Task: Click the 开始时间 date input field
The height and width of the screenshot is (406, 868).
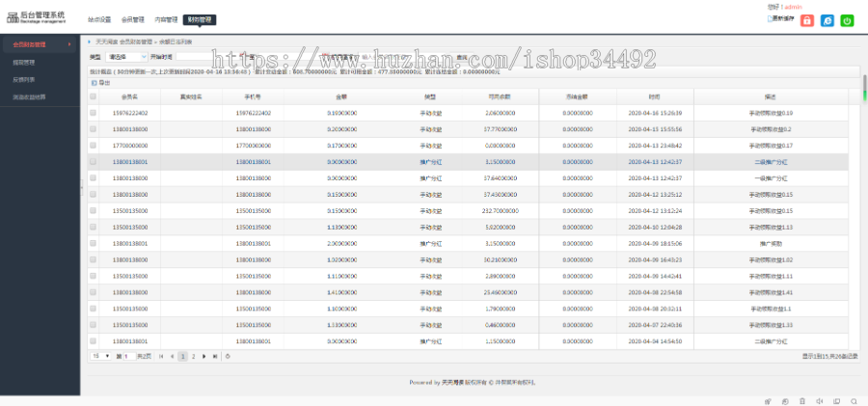Action: point(208,57)
